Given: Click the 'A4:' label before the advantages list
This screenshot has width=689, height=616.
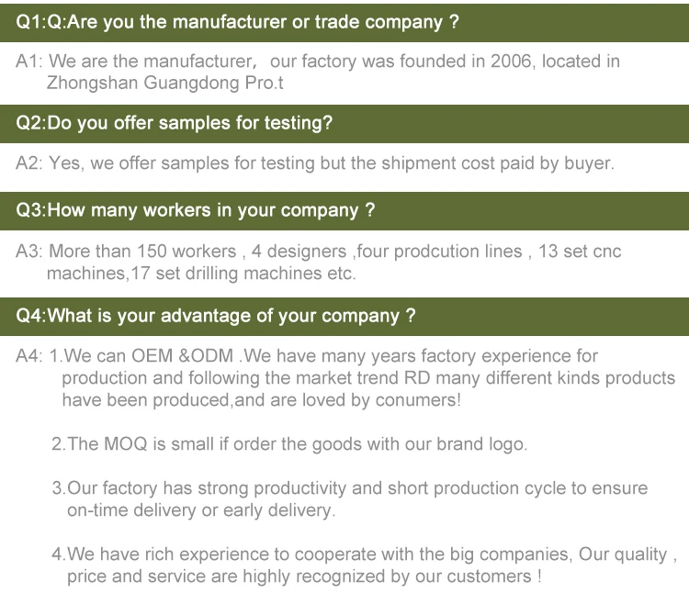Looking at the screenshot, I should (x=29, y=356).
